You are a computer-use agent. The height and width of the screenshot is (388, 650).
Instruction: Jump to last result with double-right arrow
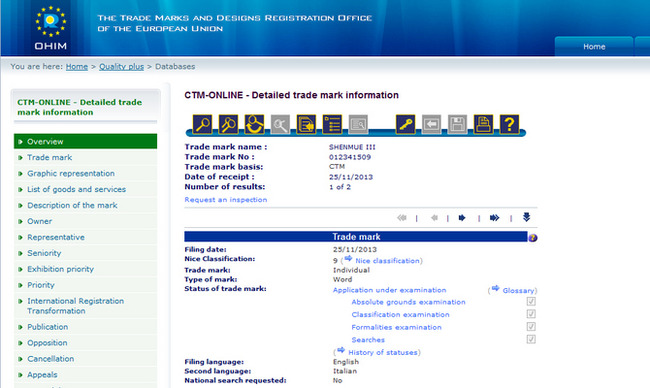494,218
